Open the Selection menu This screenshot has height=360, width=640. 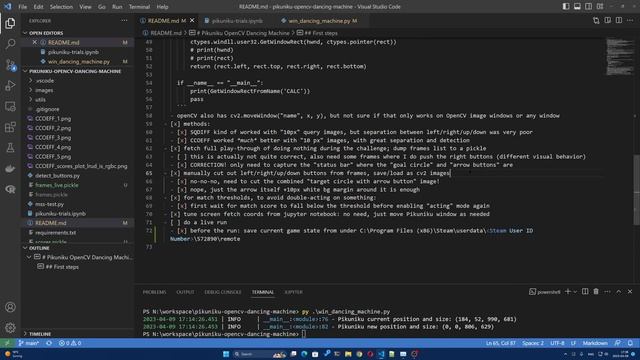(61, 7)
